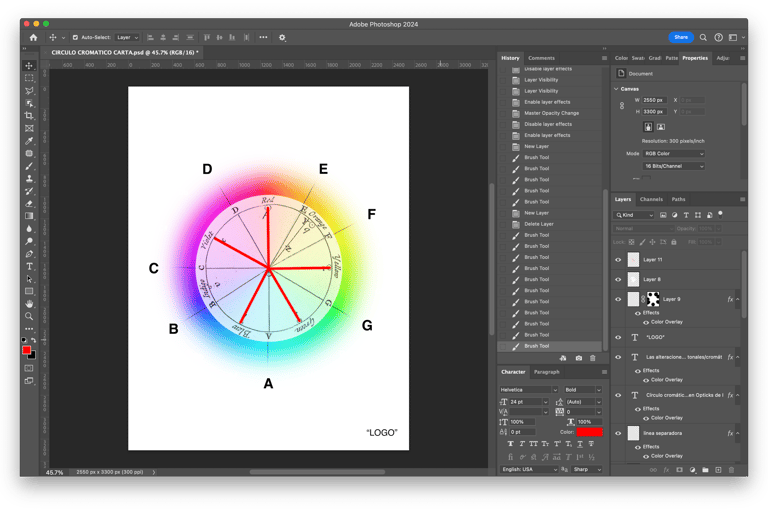Viewport: 768px width, 512px height.
Task: Open the Helvetica font family dropdown
Action: 528,390
